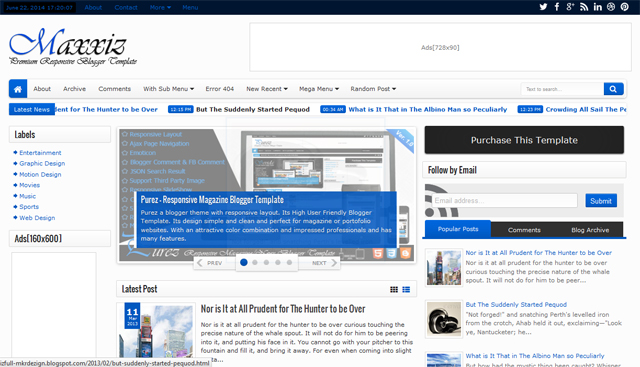Open the Google Plus social icon
The image size is (640, 367).
point(570,7)
